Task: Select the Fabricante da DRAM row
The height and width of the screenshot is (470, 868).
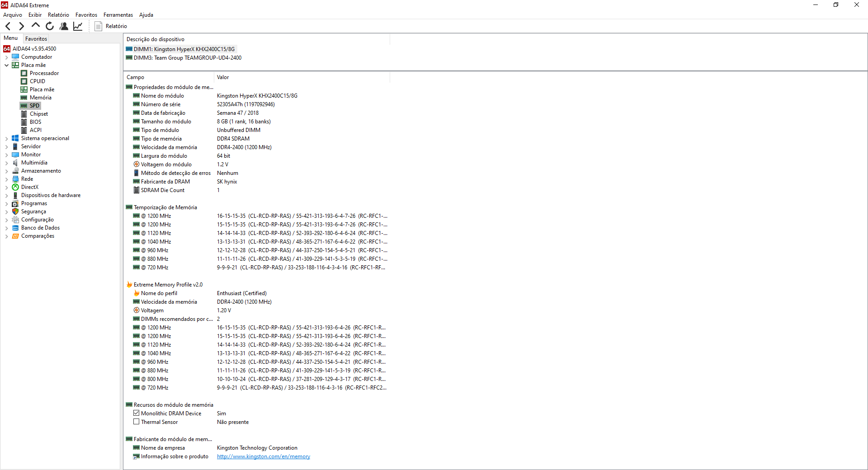Action: coord(257,182)
